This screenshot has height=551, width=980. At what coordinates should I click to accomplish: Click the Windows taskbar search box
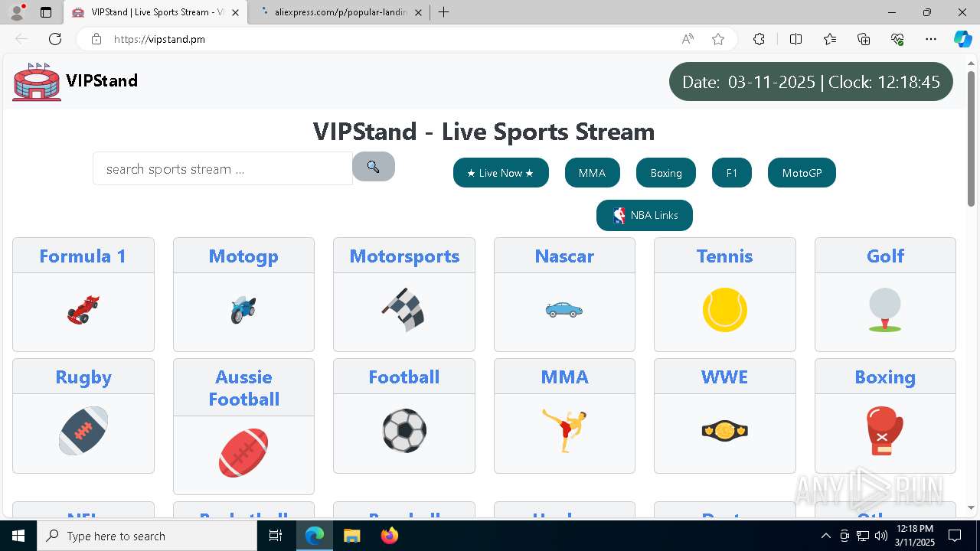tap(147, 536)
